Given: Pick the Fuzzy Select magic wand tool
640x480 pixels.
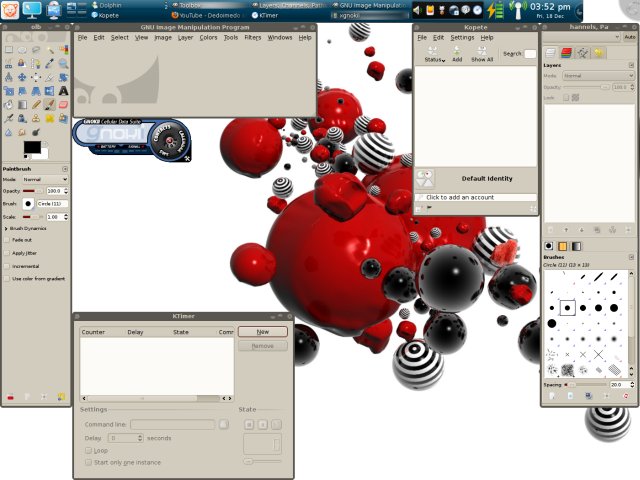Looking at the screenshot, I should click(50, 50).
